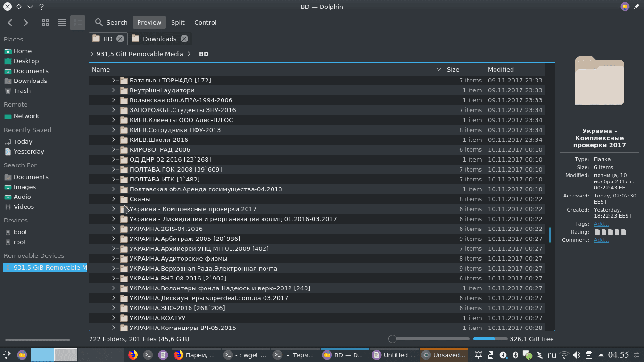Sort by the Modified column header
Image resolution: width=644 pixels, height=362 pixels.
click(515, 69)
